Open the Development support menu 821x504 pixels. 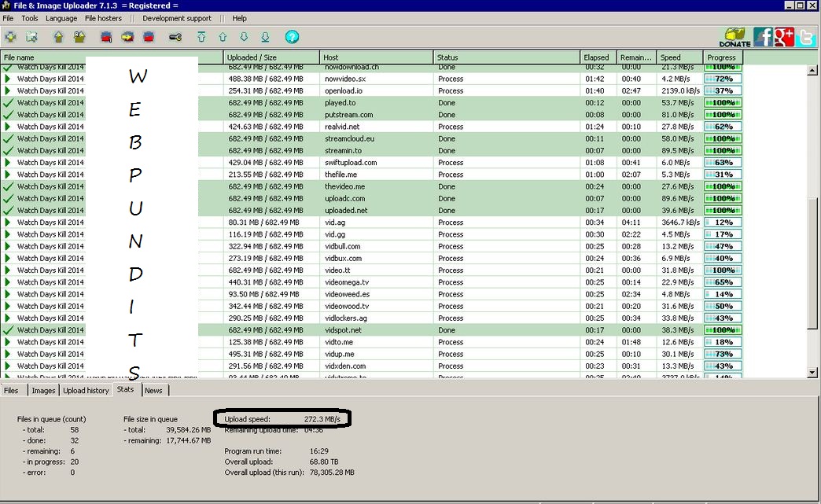click(x=176, y=18)
